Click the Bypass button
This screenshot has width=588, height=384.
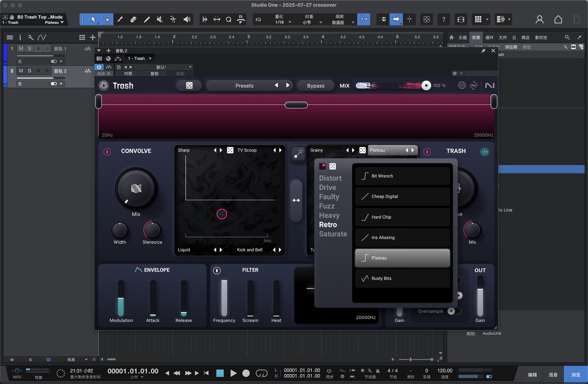[x=315, y=85]
